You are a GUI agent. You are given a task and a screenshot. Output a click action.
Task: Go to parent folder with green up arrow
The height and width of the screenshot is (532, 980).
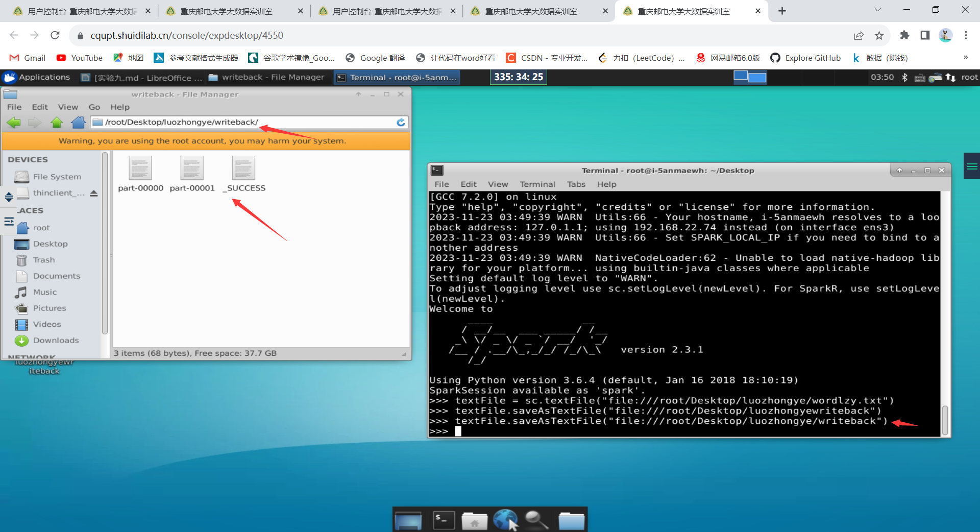(57, 123)
